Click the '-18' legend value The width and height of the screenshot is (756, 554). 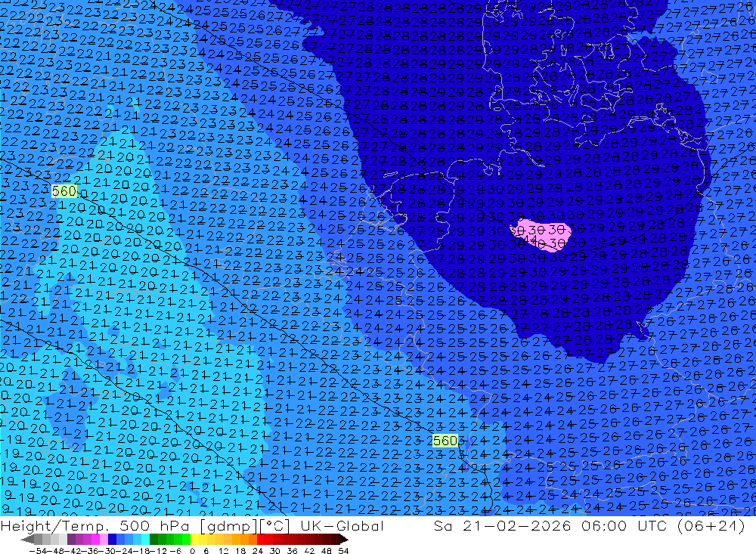click(x=142, y=551)
